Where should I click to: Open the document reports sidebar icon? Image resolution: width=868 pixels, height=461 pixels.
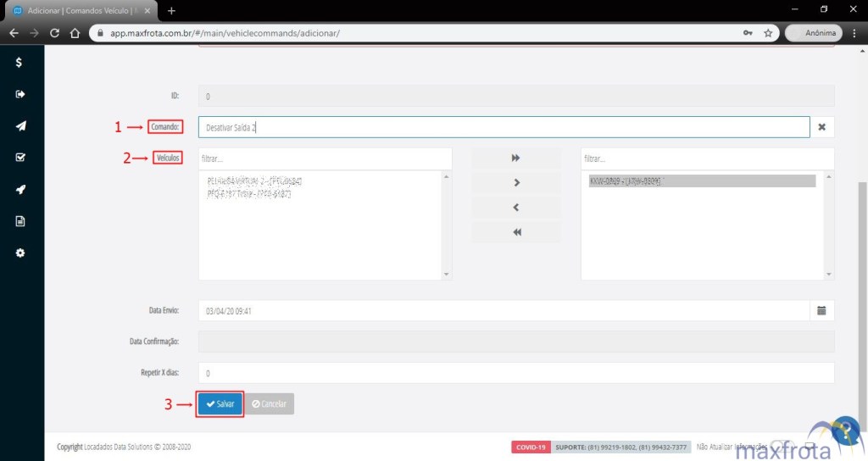20,221
